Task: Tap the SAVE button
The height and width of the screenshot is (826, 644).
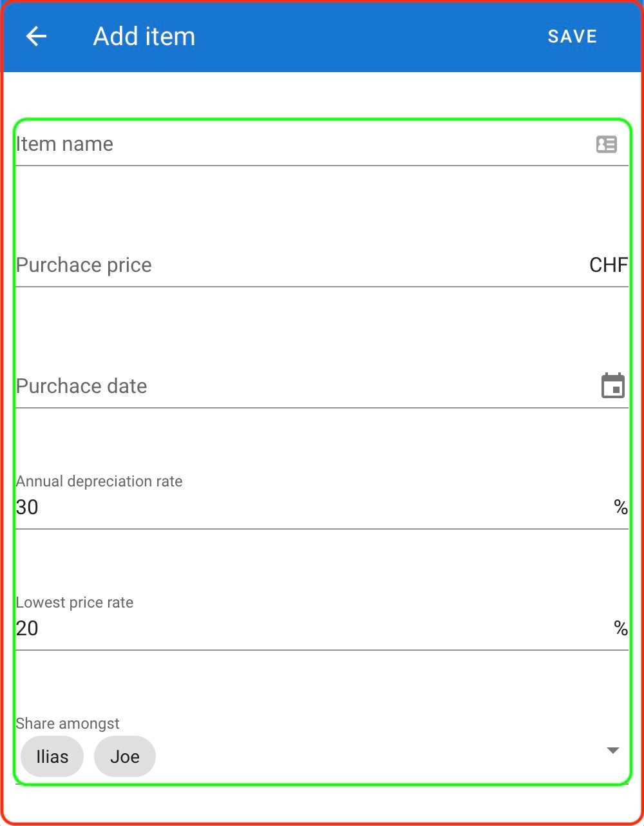Action: coord(573,37)
